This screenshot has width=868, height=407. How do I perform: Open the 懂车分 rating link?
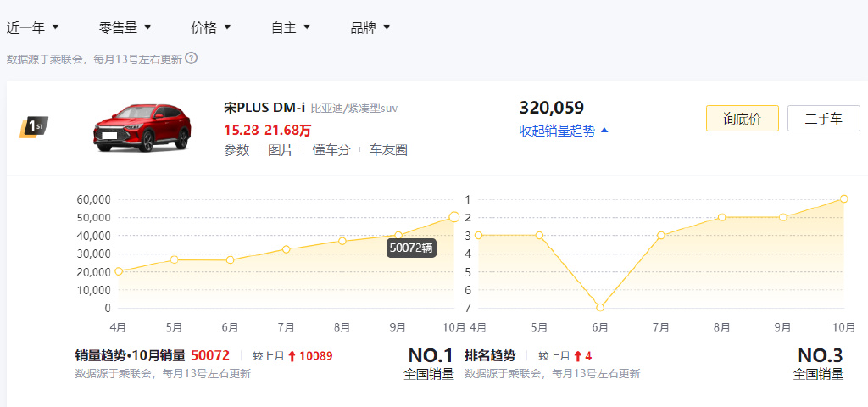pyautogui.click(x=331, y=150)
